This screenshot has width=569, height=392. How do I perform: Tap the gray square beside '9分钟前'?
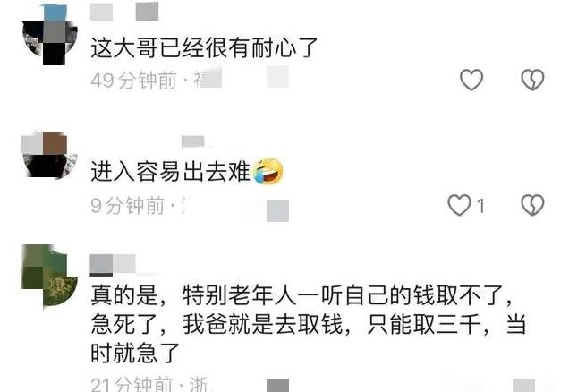(x=277, y=210)
